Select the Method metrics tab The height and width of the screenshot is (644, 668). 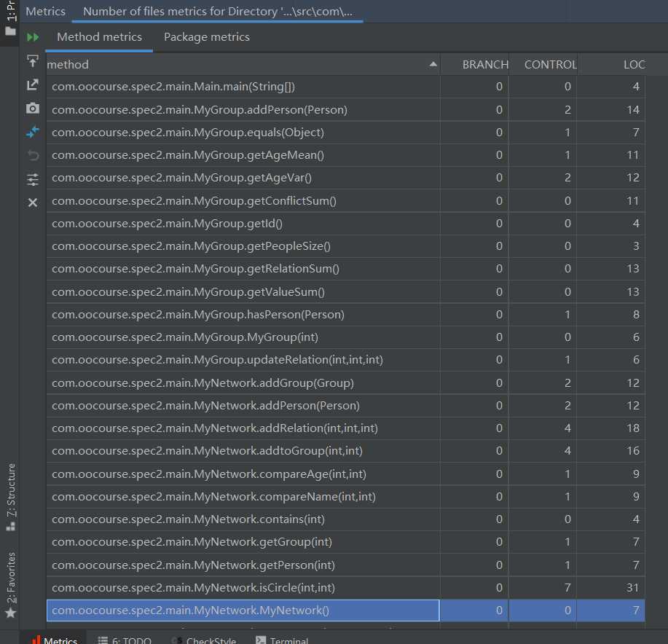point(99,37)
